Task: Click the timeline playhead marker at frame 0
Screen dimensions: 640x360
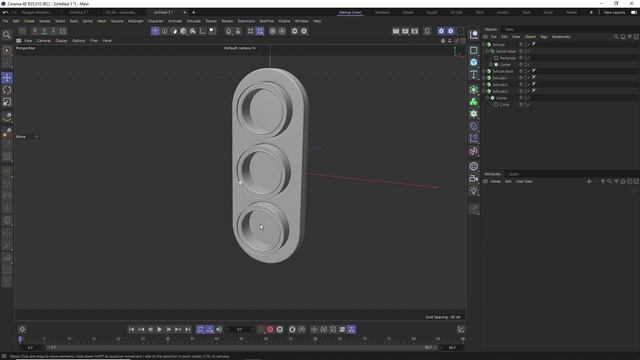Action: pos(20,339)
